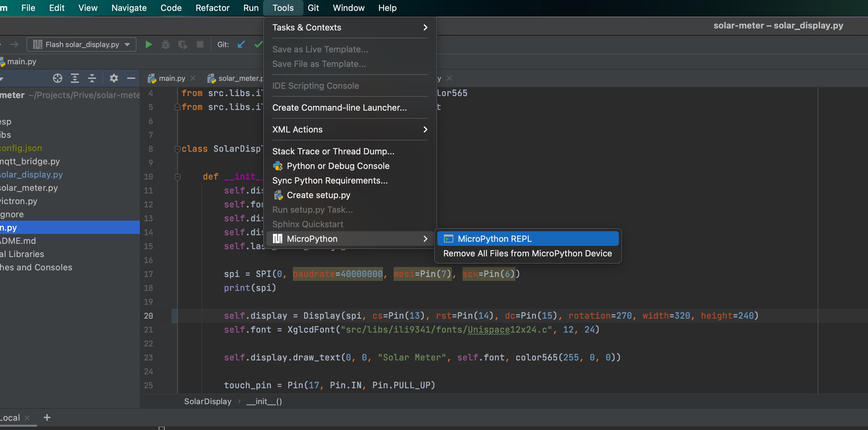Viewport: 868px width, 430px height.
Task: Click MicroPython REPL terminal icon
Action: point(449,239)
